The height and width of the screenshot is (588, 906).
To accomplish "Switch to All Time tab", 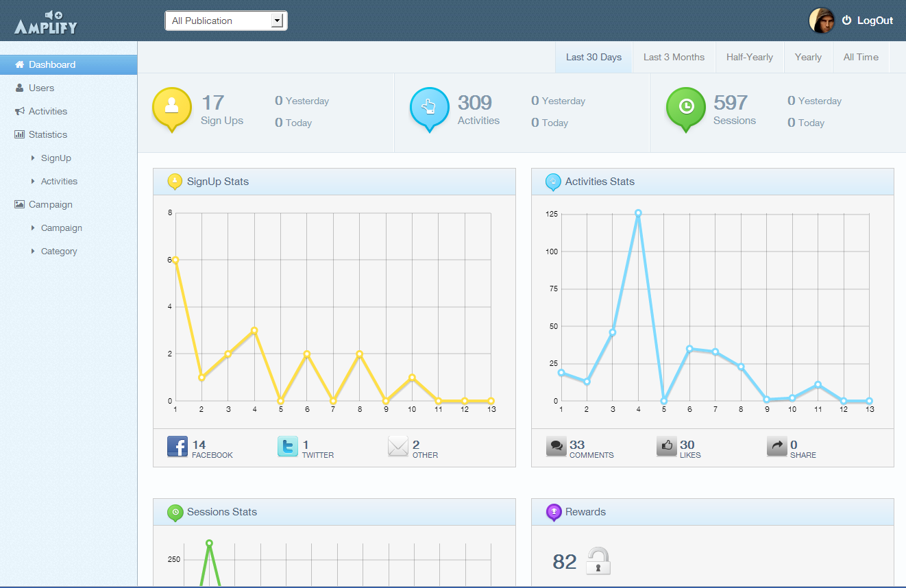I will click(x=861, y=57).
